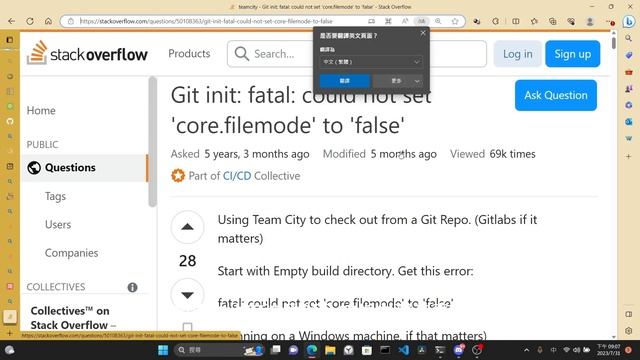Close the translate popup
The image size is (640, 360).
click(423, 33)
